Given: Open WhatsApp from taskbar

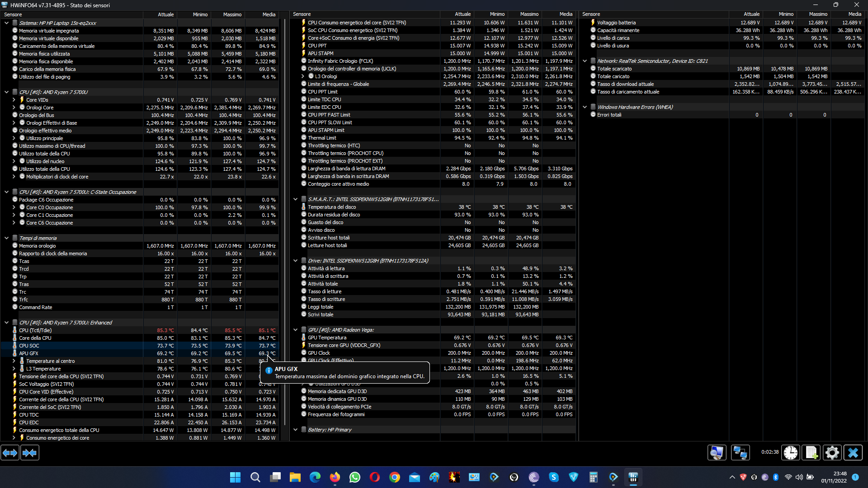Looking at the screenshot, I should [x=355, y=477].
